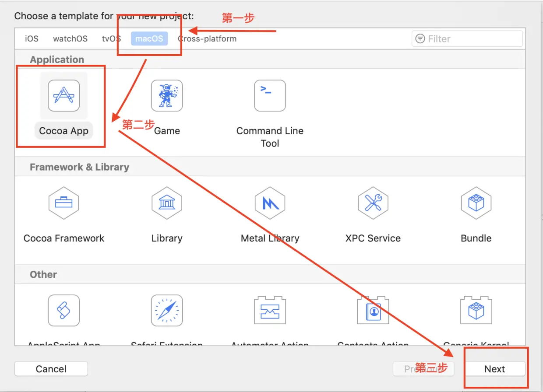Click the filter icon in search field
Viewport: 543px width, 392px height.
click(420, 38)
